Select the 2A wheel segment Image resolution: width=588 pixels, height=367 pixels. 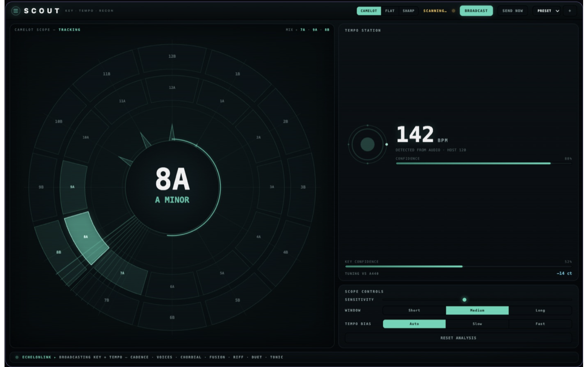[258, 137]
